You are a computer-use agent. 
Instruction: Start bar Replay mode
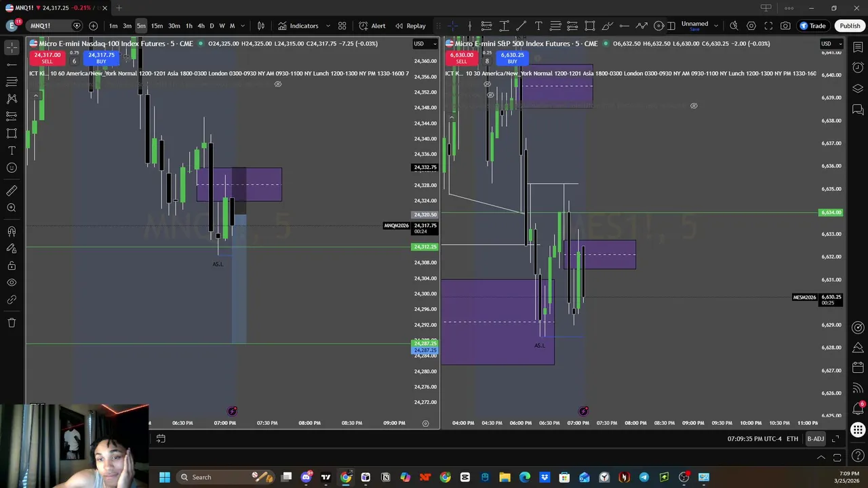(x=410, y=26)
